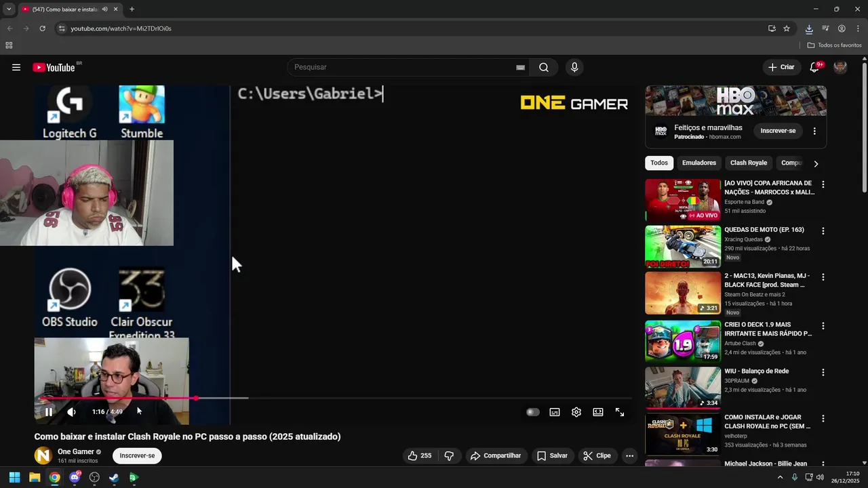Screen dimensions: 868x488
Task: Close the YouTube tab
Action: point(115,9)
